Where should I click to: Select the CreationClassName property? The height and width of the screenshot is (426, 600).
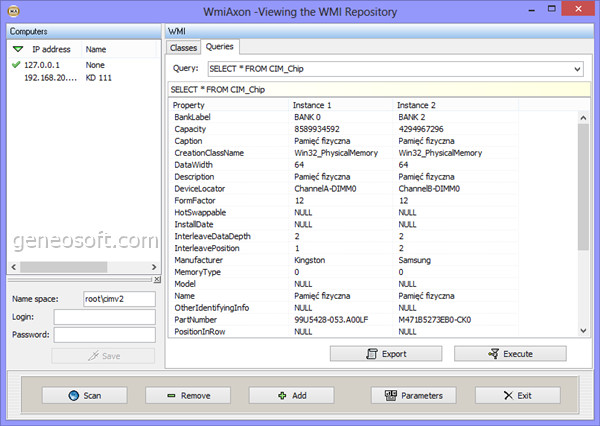coord(209,153)
